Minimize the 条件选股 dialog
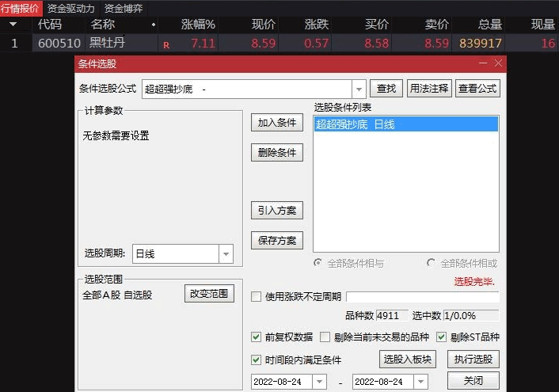 [483, 63]
